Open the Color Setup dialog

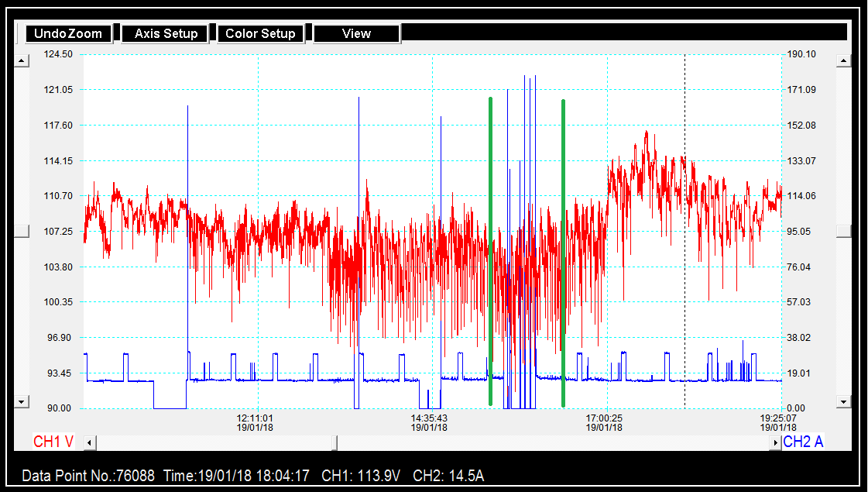260,33
